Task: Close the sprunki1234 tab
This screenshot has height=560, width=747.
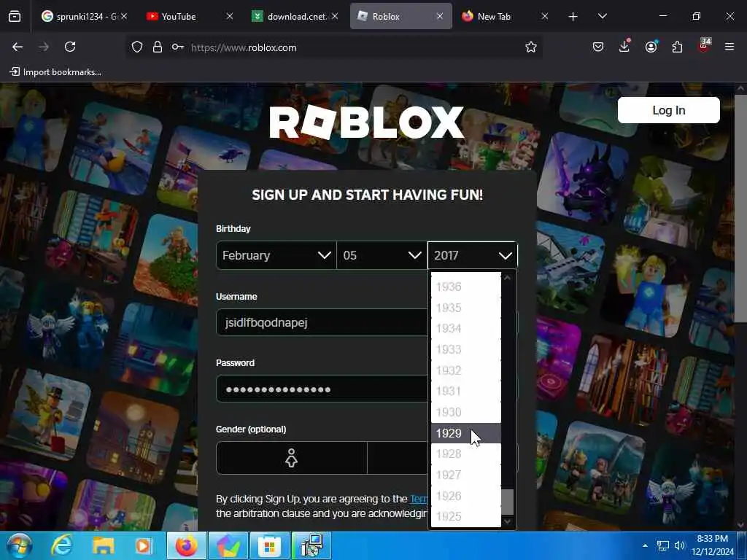Action: [124, 16]
